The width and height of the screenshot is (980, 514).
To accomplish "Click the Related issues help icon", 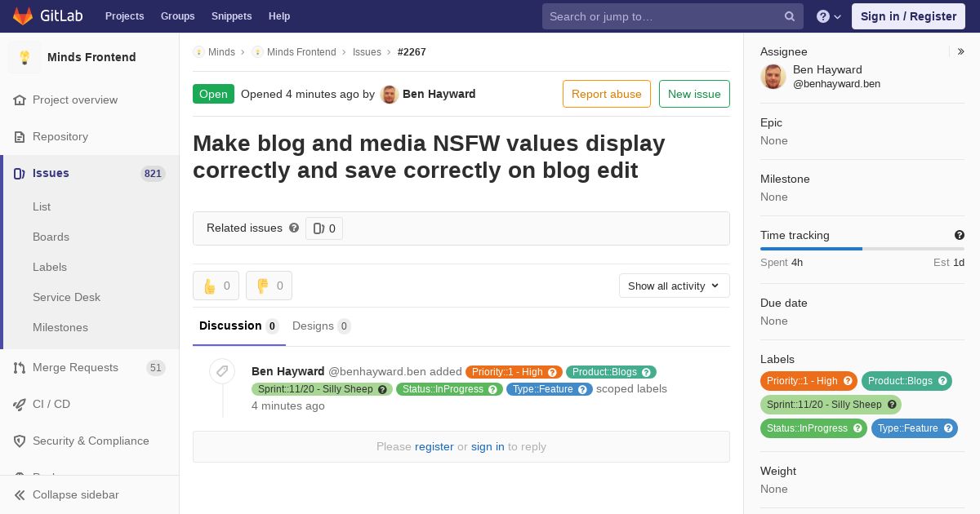I will coord(294,228).
